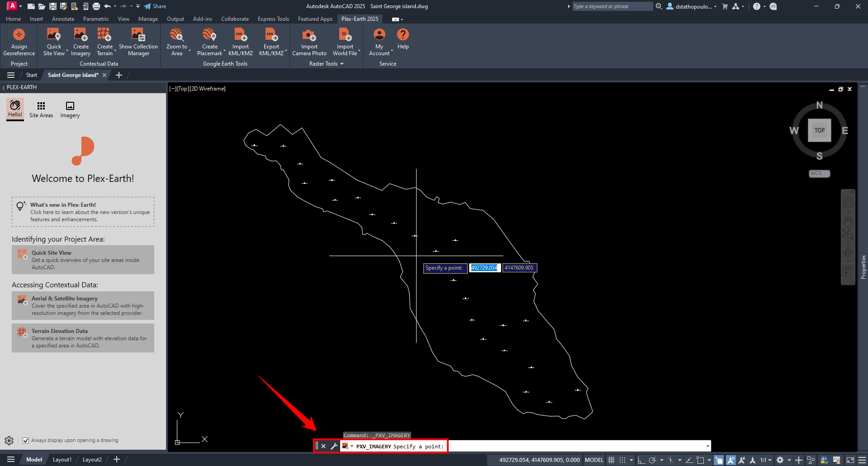Image resolution: width=868 pixels, height=466 pixels.
Task: Click the Aerial & Satellite Imagery button
Action: click(83, 306)
